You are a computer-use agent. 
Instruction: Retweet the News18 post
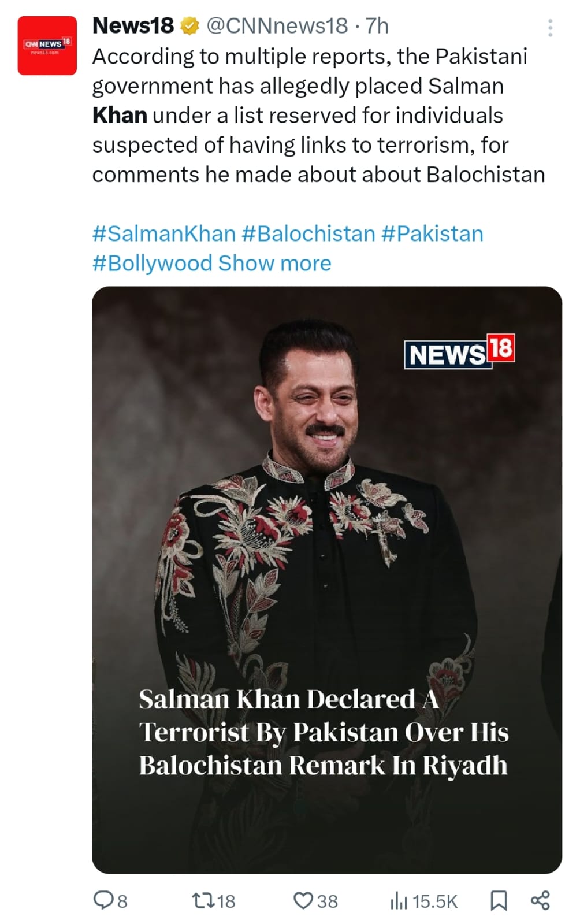(x=203, y=900)
